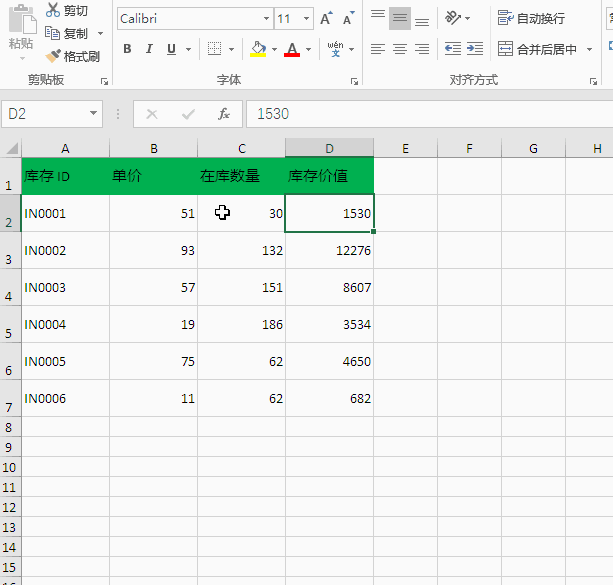Open Font (字体) group dialog launcher
Viewport: 613px width, 585px height.
click(354, 81)
